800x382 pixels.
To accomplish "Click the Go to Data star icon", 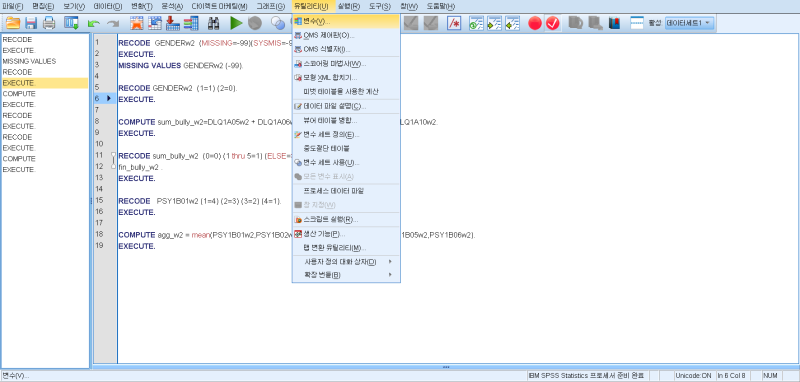I will click(x=136, y=23).
